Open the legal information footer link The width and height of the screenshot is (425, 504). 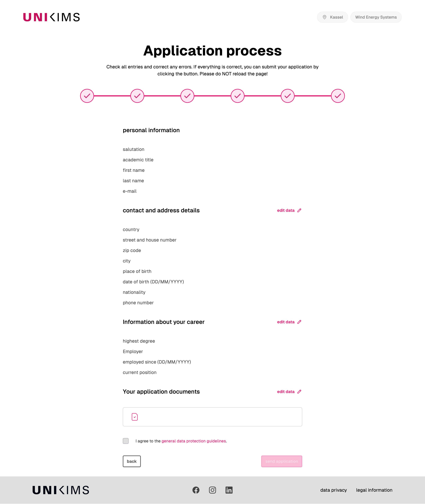click(x=374, y=490)
